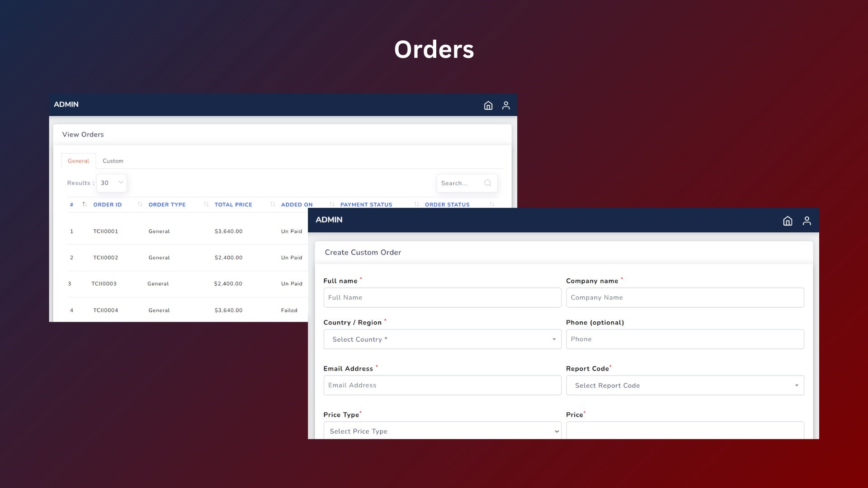Click the user profile icon in admin navbar
This screenshot has height=488, width=868.
point(506,105)
